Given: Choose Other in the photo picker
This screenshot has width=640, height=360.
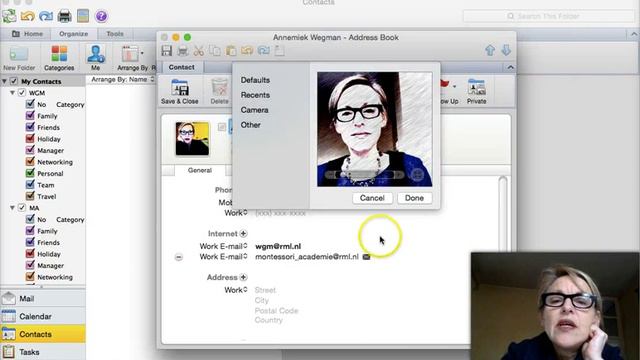Looking at the screenshot, I should (x=250, y=125).
